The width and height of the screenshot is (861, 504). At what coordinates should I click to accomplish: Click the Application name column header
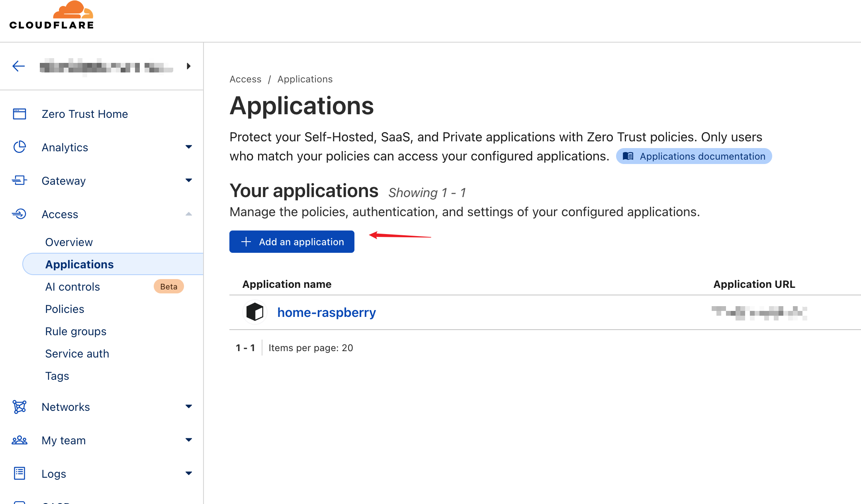(x=287, y=284)
